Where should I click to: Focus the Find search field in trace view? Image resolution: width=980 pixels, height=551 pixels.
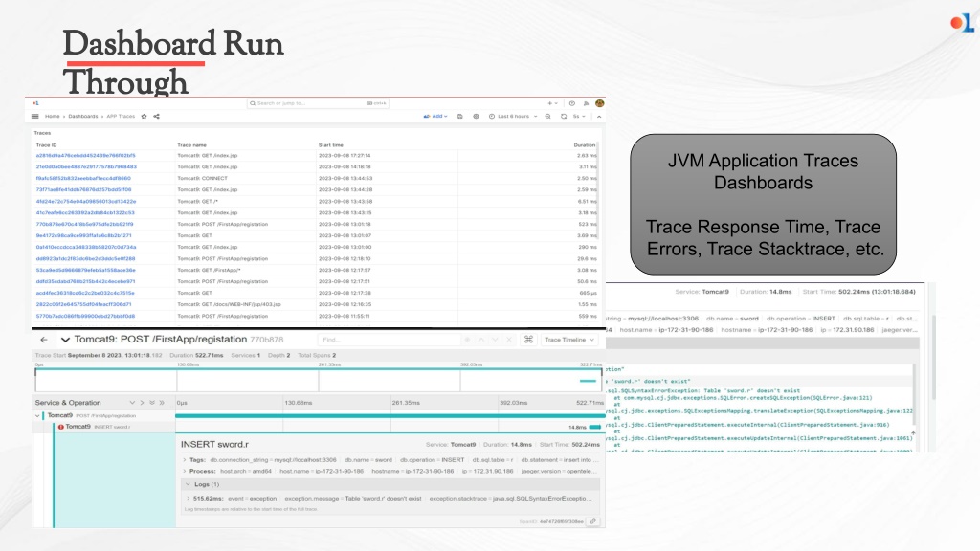click(389, 340)
